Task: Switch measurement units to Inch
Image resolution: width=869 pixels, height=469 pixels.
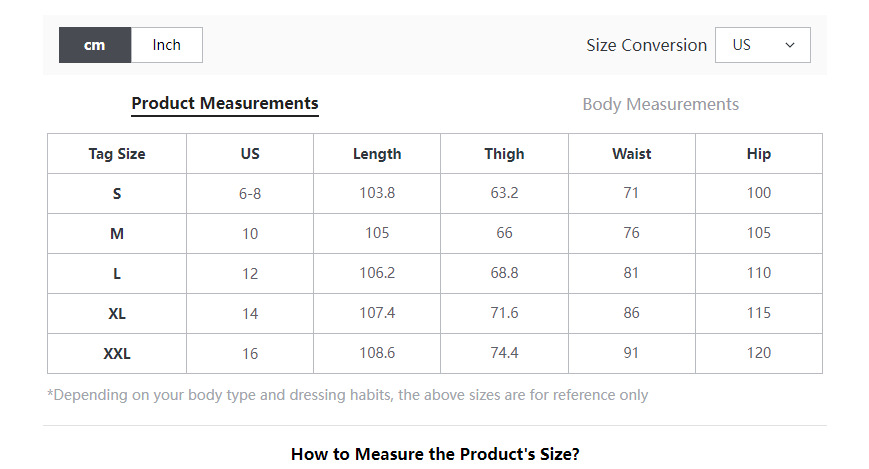Action: (x=167, y=45)
